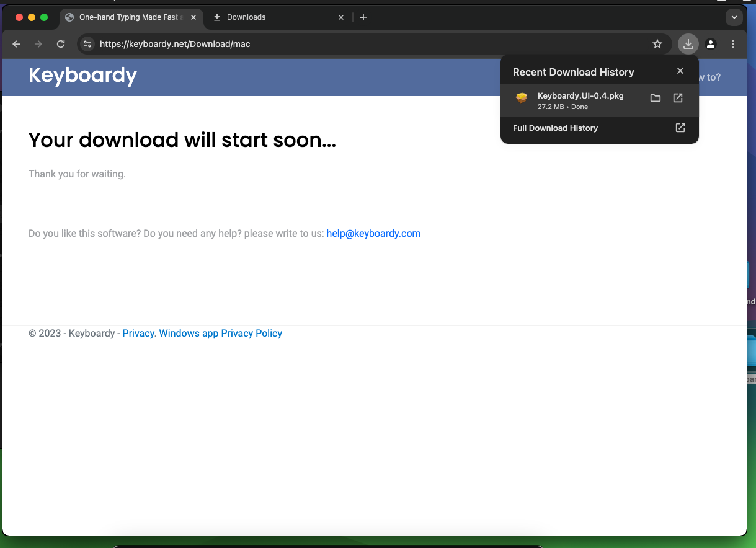Switch to the Downloads tab

point(277,17)
